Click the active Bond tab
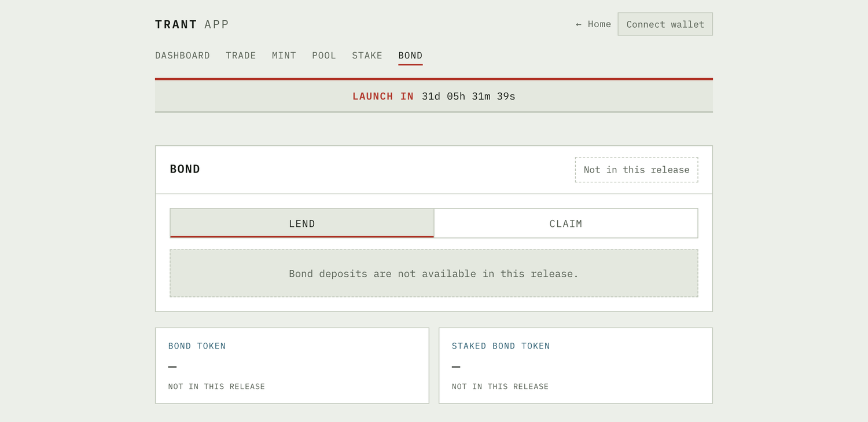This screenshot has height=422, width=868. [410, 56]
